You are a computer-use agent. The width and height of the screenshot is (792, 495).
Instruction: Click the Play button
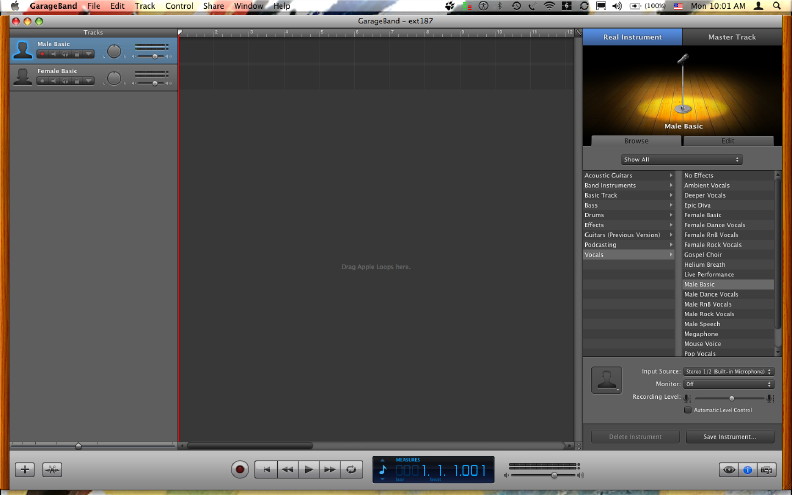(309, 469)
